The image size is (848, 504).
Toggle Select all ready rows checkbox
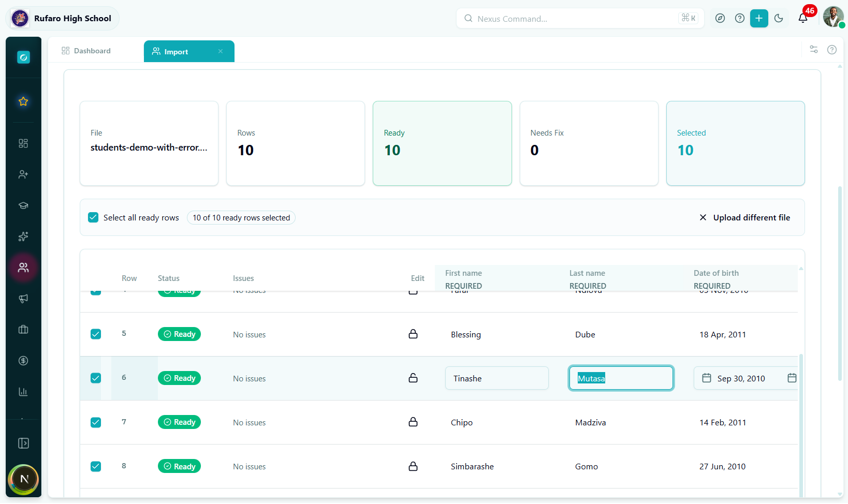[93, 217]
